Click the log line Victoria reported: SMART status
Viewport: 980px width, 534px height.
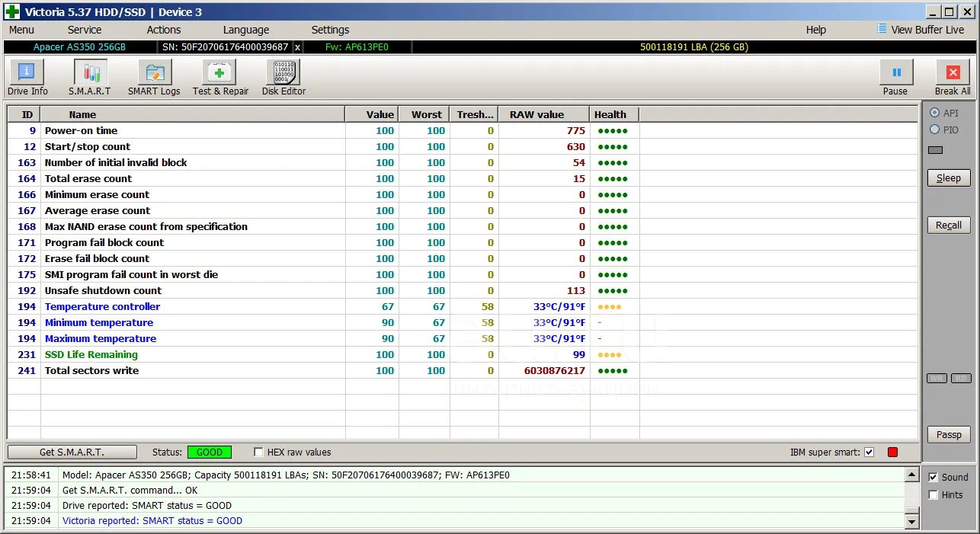tap(152, 521)
